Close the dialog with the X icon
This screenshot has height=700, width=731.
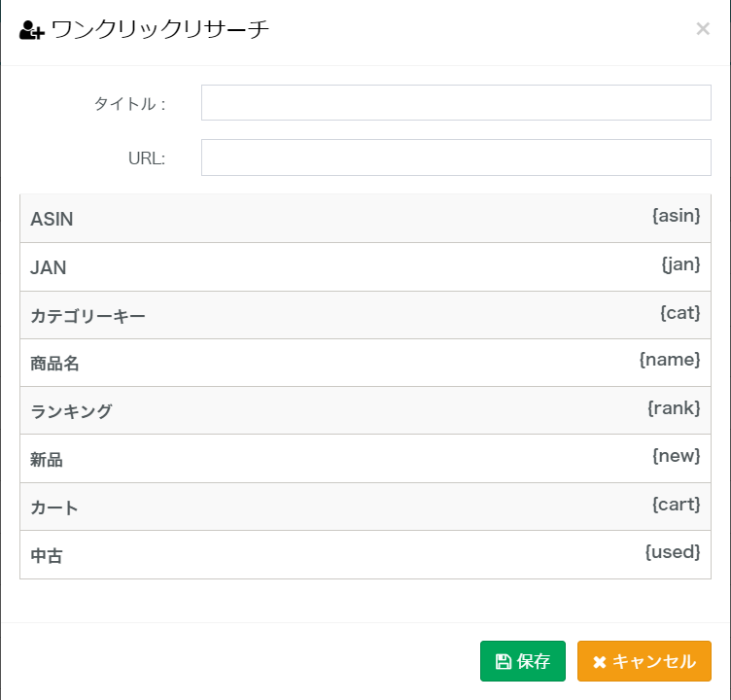pos(703,29)
